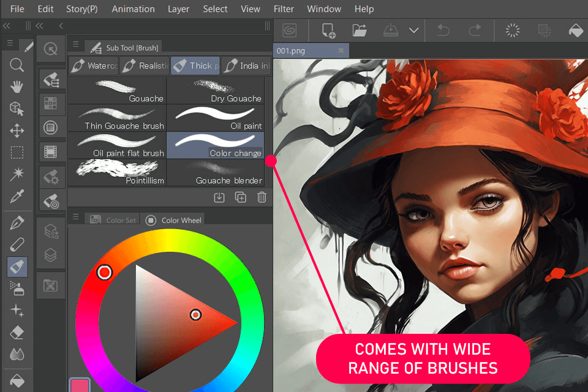
Task: Close the 001.png canvas tab
Action: [x=341, y=50]
